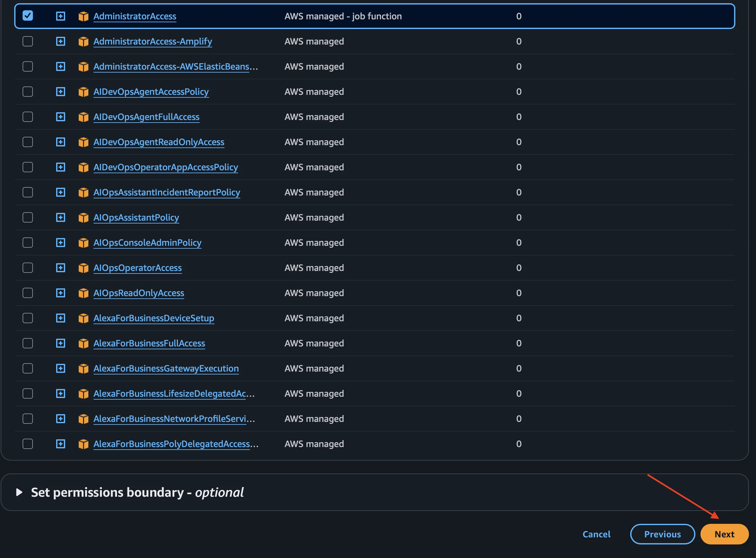Click the plus icon for AlexaForBusinessGatewayExecution
The image size is (756, 558).
(60, 368)
